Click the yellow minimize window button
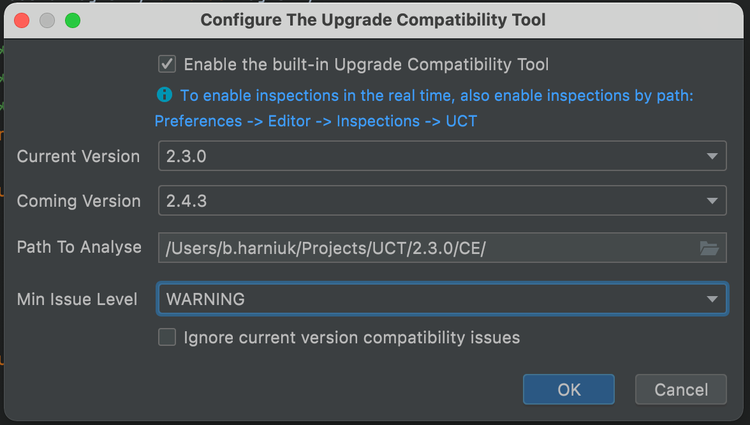 pyautogui.click(x=46, y=20)
